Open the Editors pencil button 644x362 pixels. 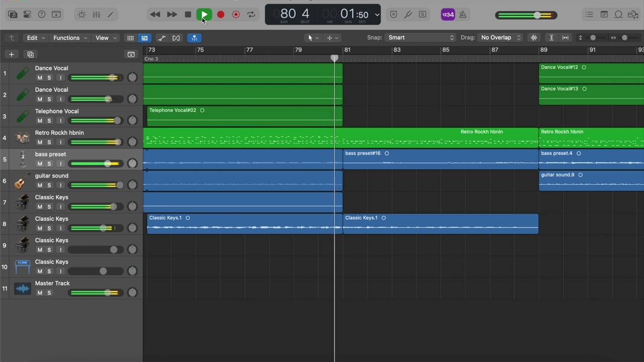111,15
